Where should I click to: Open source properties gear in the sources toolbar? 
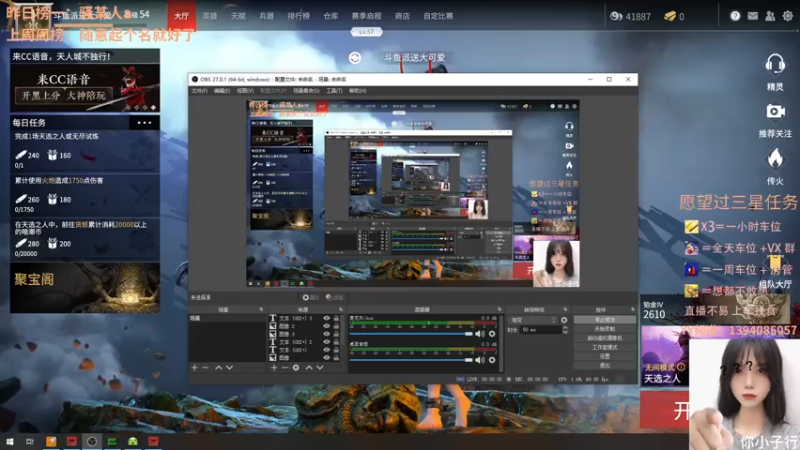tap(296, 367)
